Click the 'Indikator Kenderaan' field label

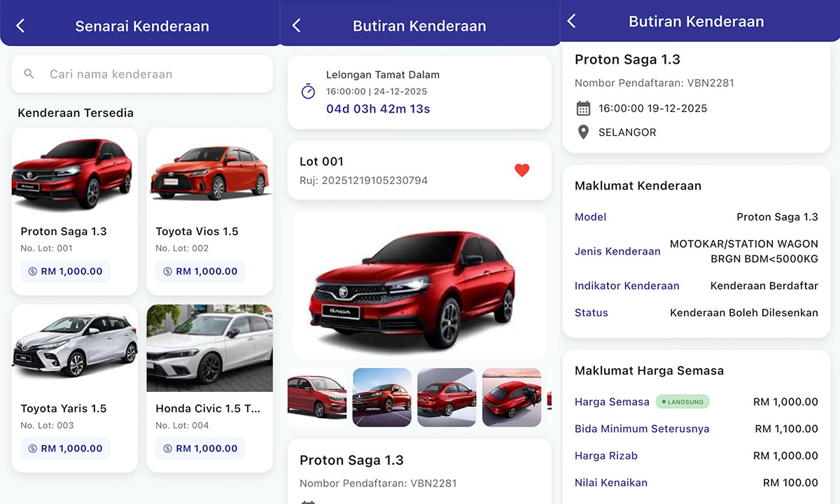627,286
